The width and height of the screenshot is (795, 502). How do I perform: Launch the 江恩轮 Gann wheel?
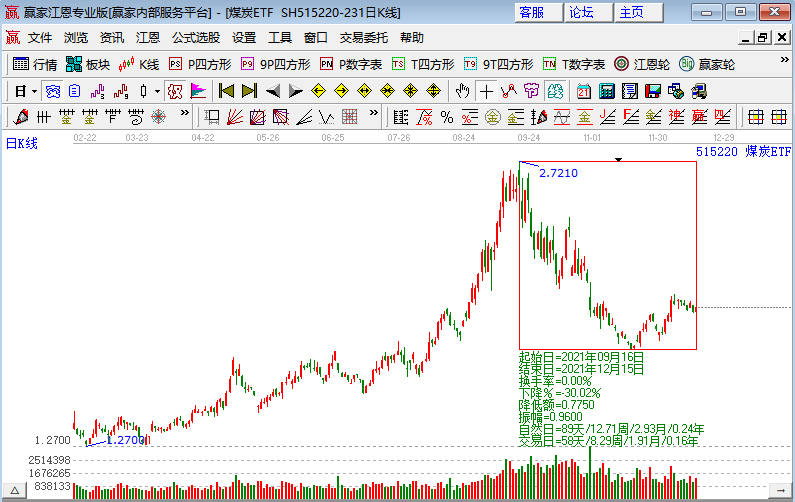642,64
